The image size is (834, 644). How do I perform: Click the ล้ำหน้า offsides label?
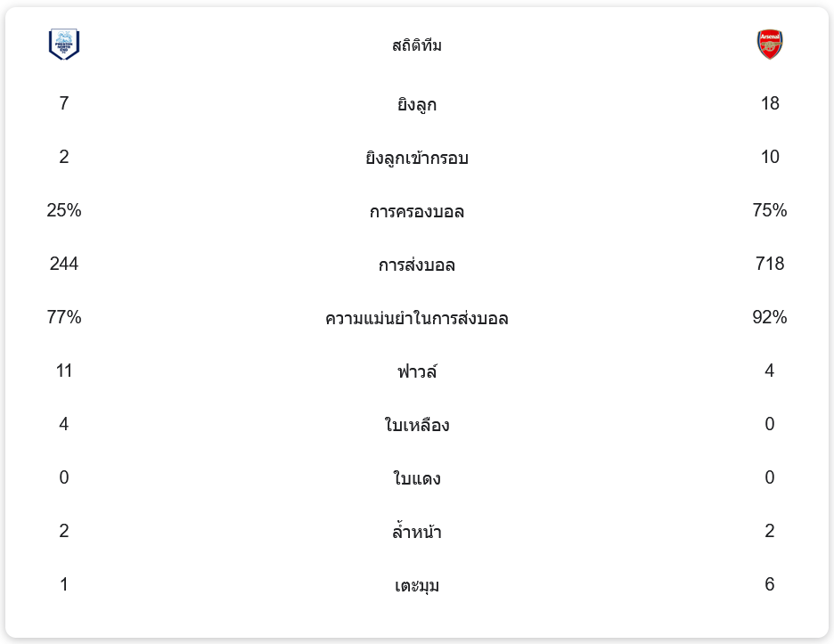pyautogui.click(x=417, y=533)
